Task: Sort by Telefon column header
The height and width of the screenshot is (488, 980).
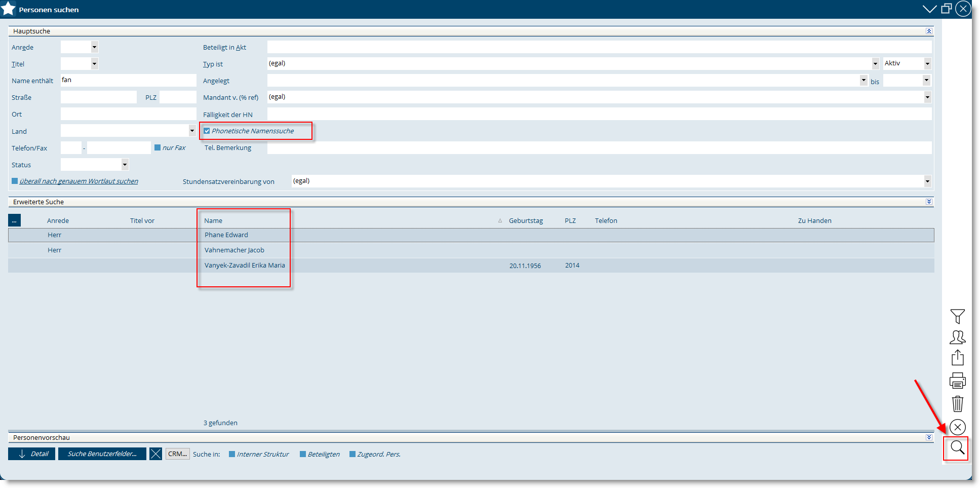Action: point(606,220)
